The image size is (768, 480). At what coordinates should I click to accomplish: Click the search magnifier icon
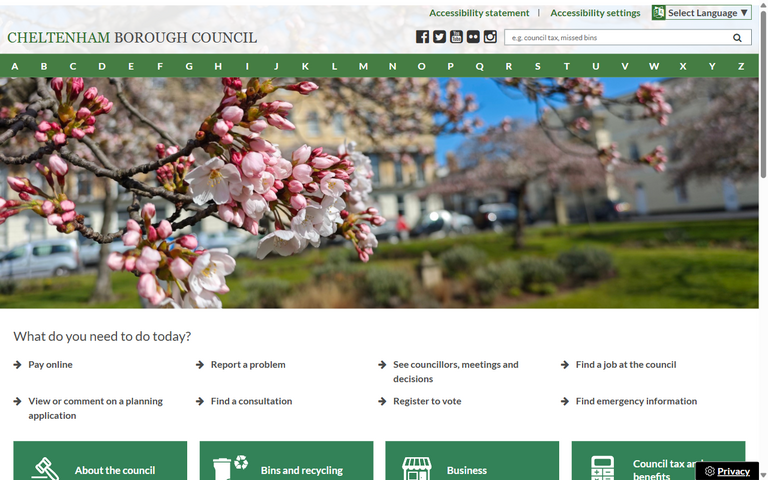[738, 38]
